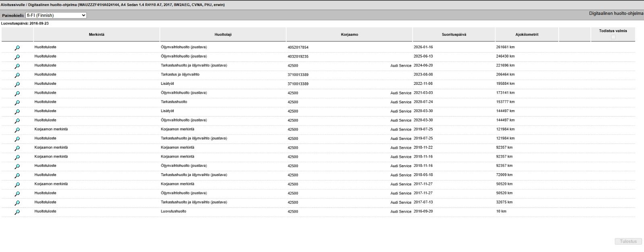Select the date 2016-09-20

pos(423,211)
